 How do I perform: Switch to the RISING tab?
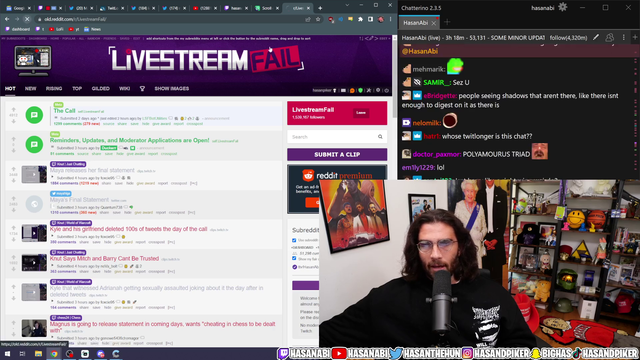pos(54,89)
